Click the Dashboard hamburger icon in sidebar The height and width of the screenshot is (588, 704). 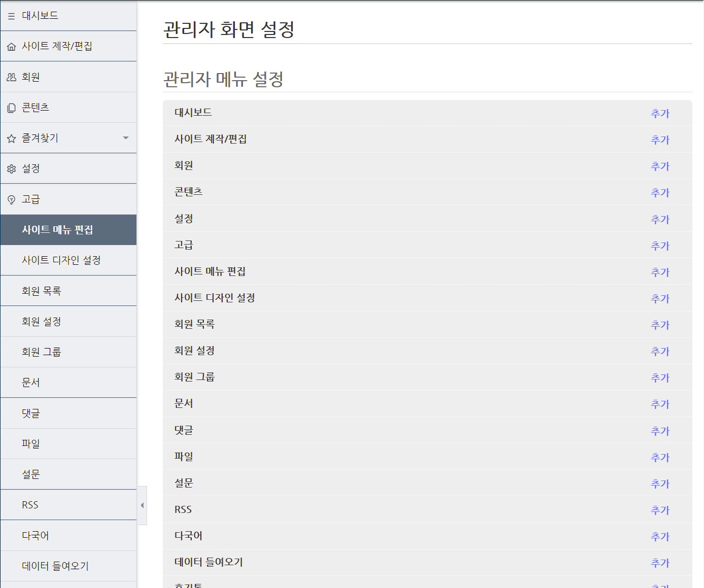coord(11,16)
